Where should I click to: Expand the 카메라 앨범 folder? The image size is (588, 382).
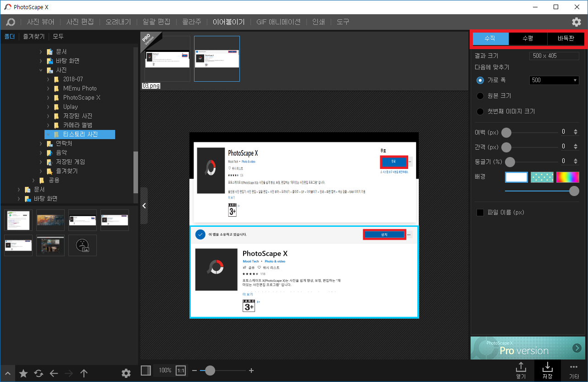[x=48, y=125]
